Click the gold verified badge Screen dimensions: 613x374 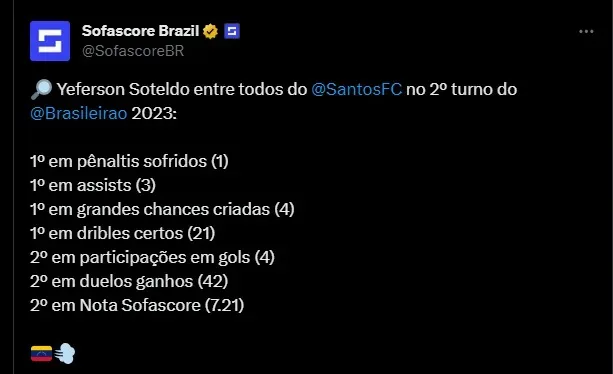pyautogui.click(x=210, y=31)
